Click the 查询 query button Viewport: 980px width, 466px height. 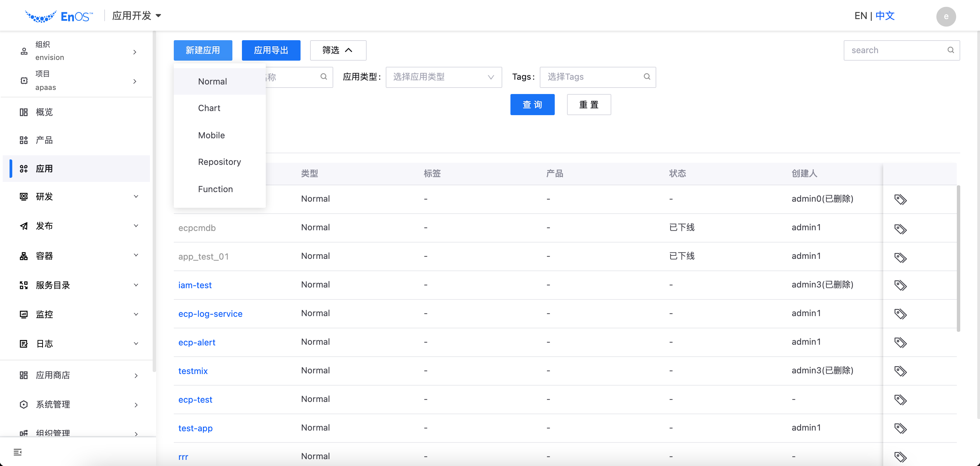(532, 105)
